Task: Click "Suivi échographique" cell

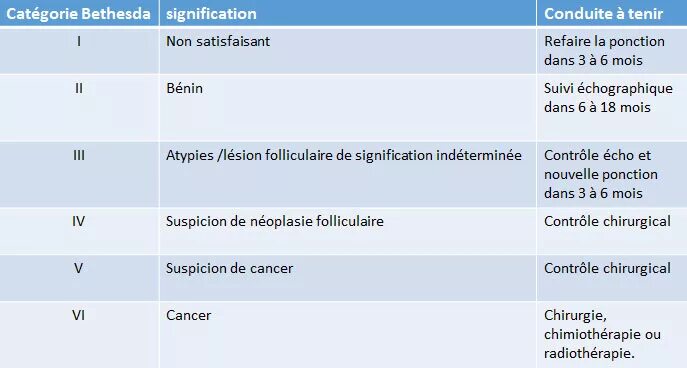Action: click(612, 107)
